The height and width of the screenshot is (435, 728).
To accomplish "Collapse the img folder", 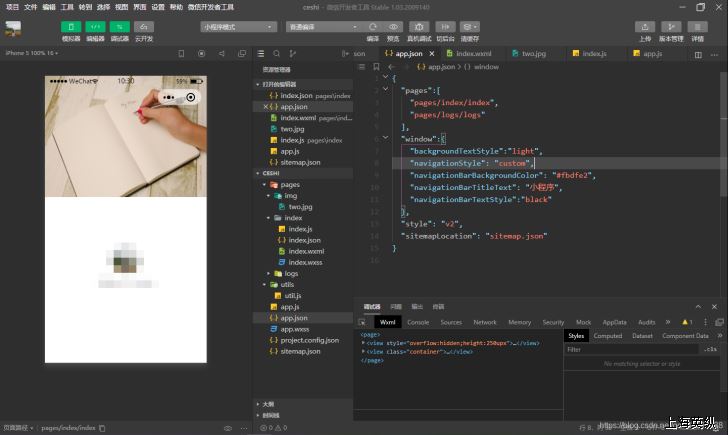I will (303, 195).
